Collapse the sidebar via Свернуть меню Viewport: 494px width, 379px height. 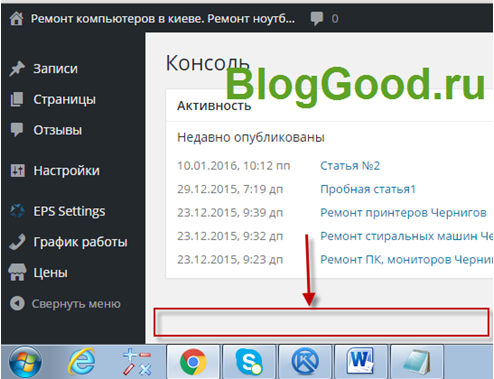coord(76,304)
